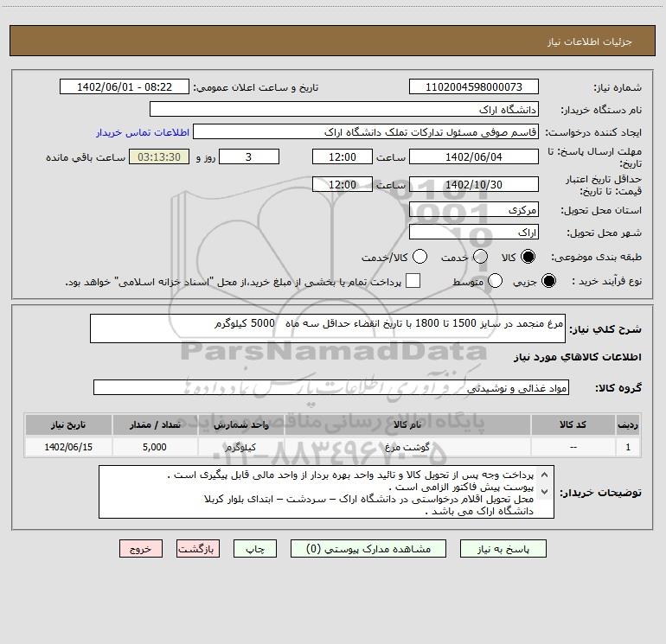Image resolution: width=666 pixels, height=644 pixels.
Task: Click the announcement date 1402/06/01 - 08:22 field
Action: click(125, 87)
